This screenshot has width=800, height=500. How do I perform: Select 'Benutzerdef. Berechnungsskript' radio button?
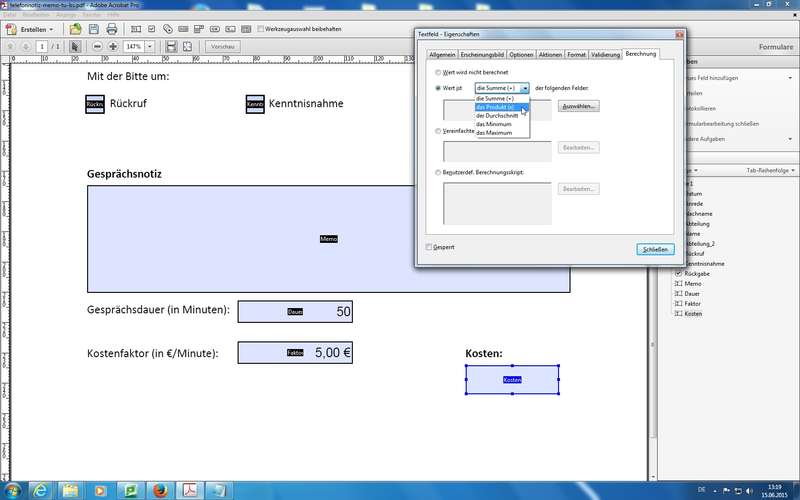[438, 172]
